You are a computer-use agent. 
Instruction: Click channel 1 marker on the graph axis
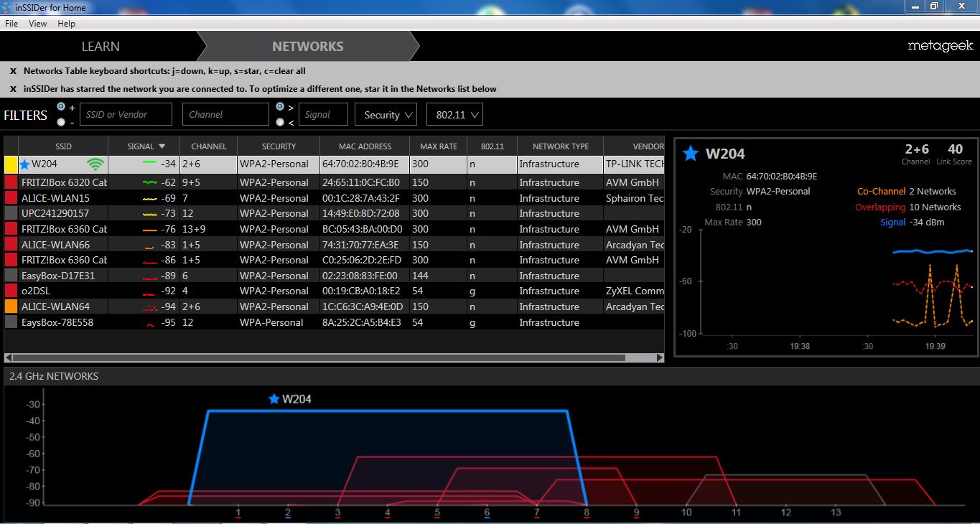(238, 513)
